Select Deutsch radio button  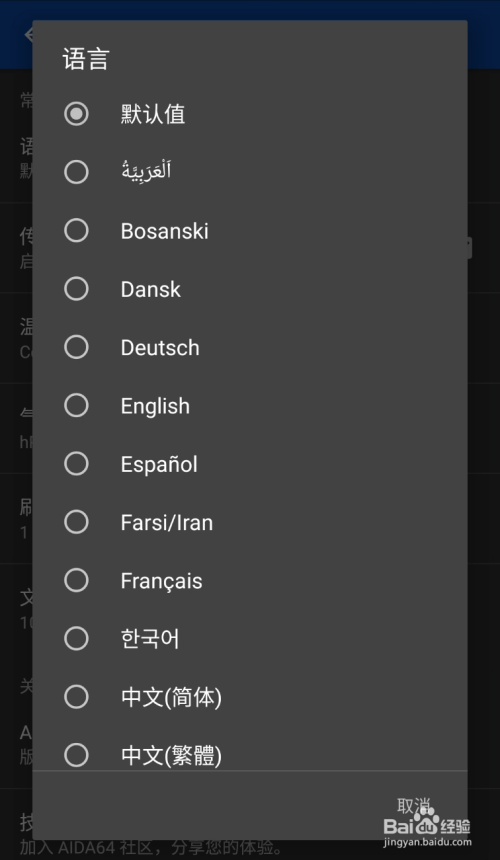point(76,347)
